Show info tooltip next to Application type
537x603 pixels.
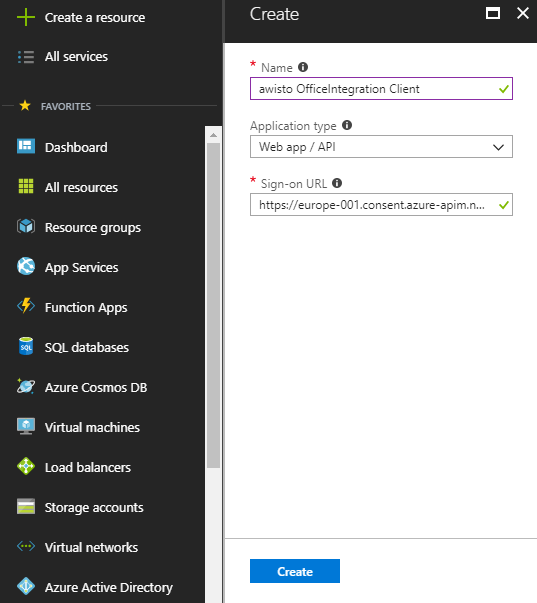click(347, 125)
